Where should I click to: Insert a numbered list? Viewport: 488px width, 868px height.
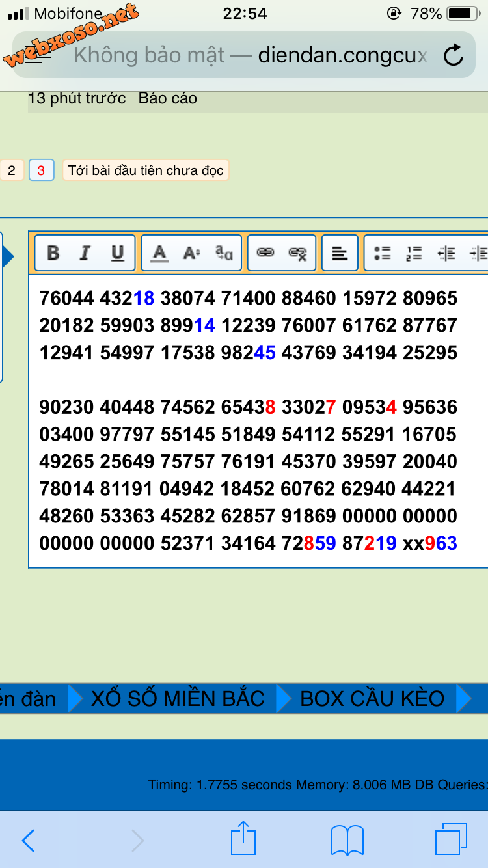(x=414, y=253)
